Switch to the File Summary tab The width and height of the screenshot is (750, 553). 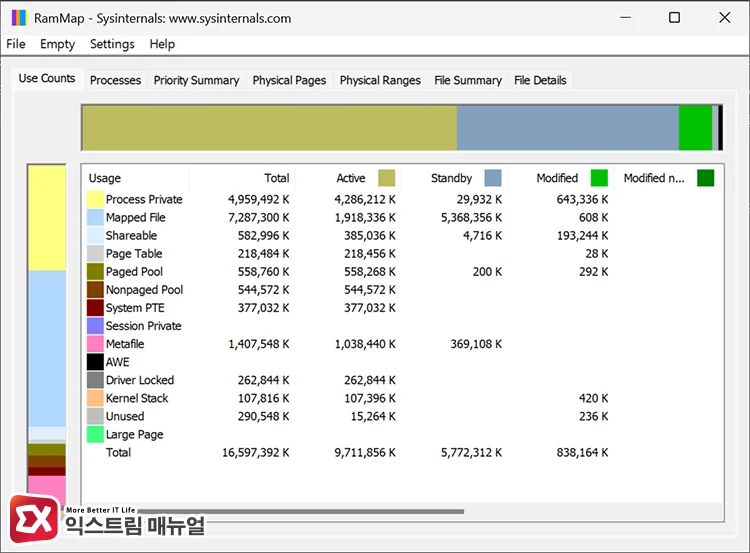[468, 80]
